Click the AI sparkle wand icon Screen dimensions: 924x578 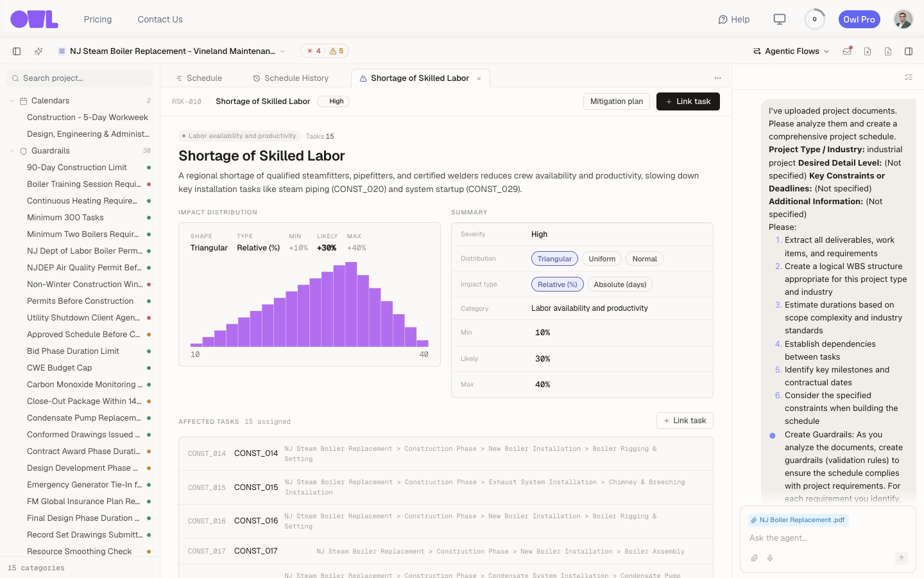tap(38, 51)
